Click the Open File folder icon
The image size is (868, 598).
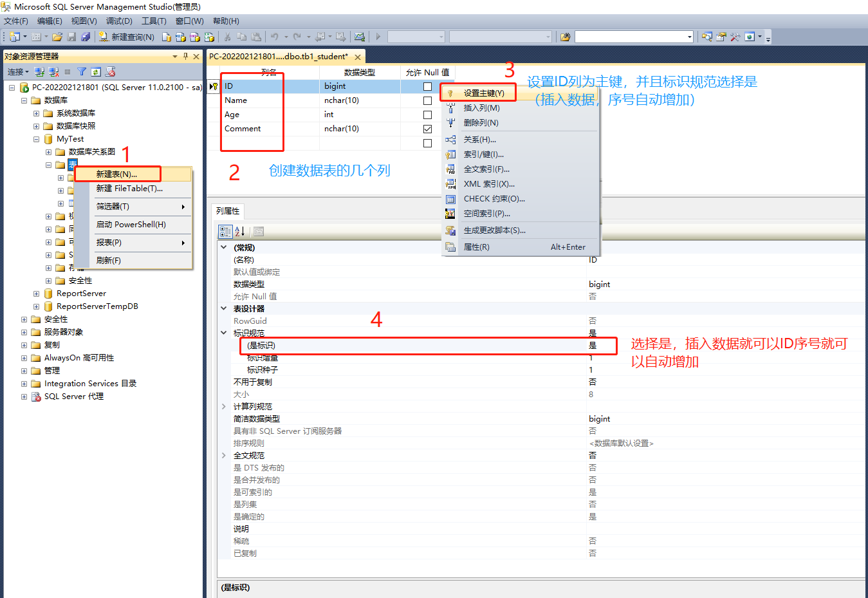57,37
